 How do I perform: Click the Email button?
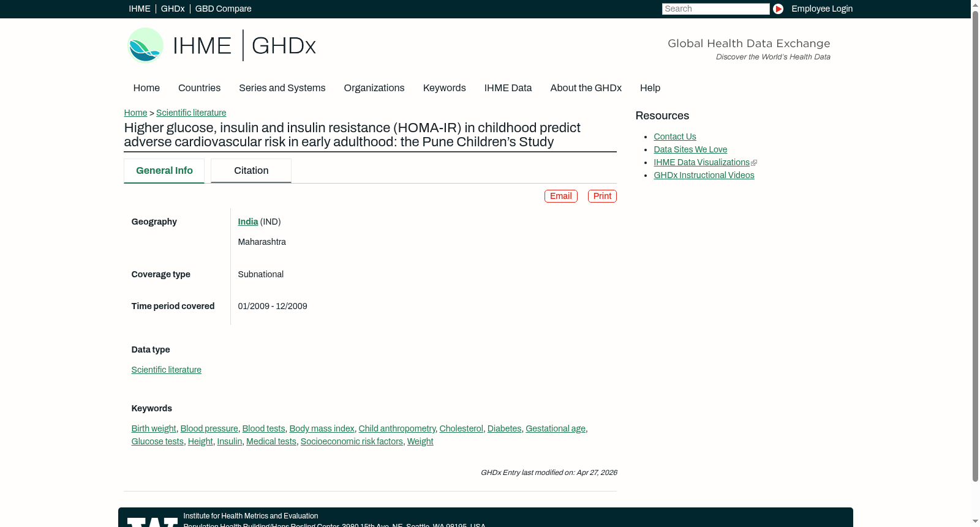click(x=561, y=196)
